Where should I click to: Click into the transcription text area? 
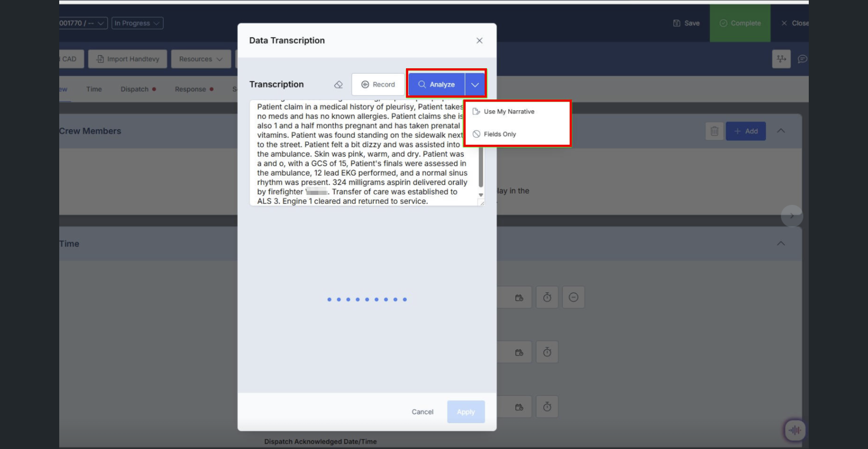pyautogui.click(x=362, y=154)
